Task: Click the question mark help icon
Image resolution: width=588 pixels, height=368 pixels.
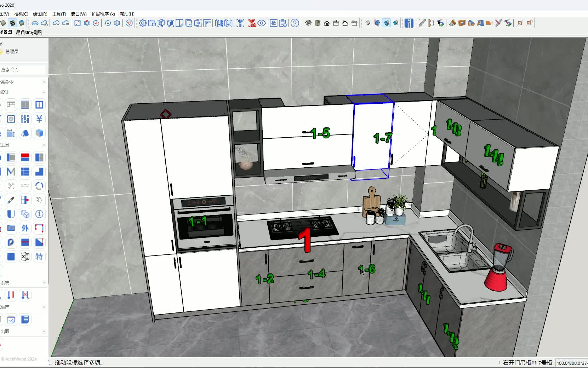Action: pyautogui.click(x=295, y=23)
